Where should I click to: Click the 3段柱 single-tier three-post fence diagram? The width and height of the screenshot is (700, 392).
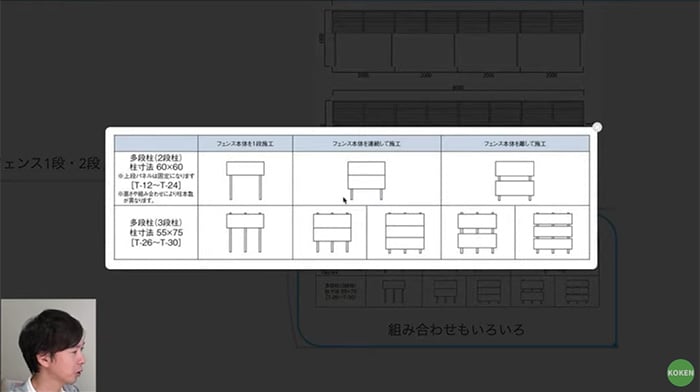tap(245, 232)
